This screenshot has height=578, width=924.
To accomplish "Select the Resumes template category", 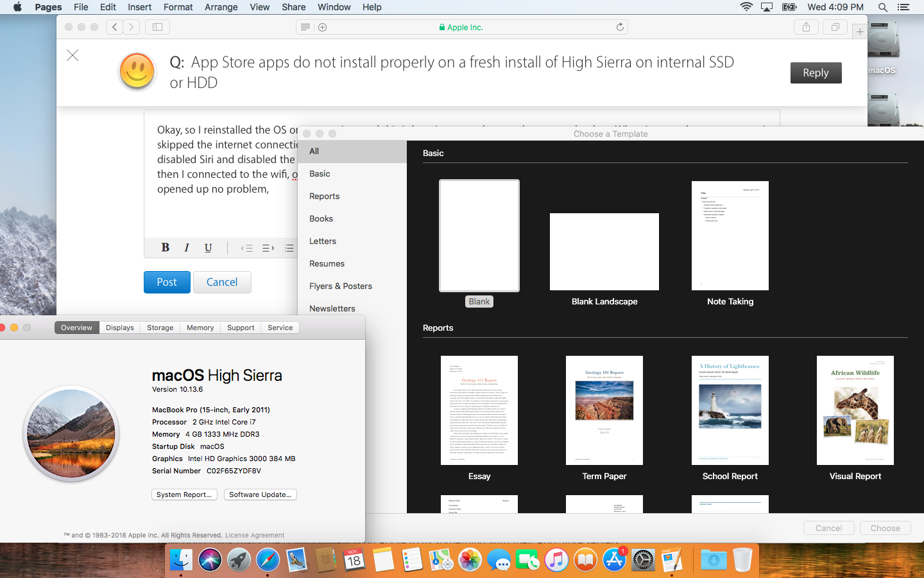I will pos(352,264).
